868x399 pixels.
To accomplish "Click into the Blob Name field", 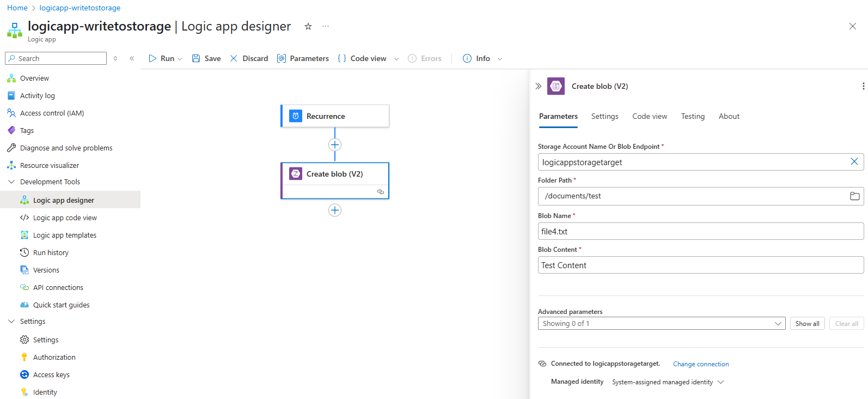I will 700,231.
